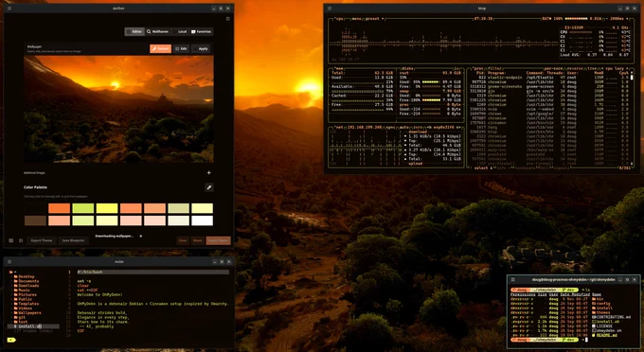Select the cinnamon process row in btop

[549, 123]
